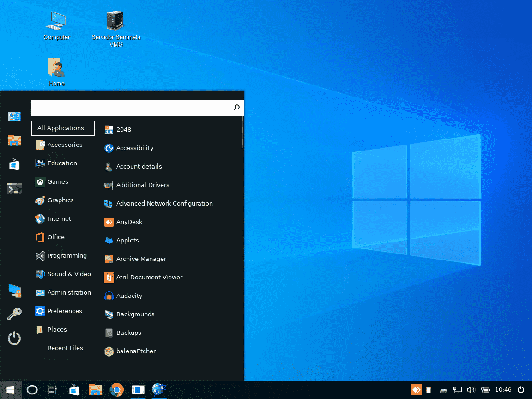Open the AnyDesk tray icon

click(x=416, y=390)
